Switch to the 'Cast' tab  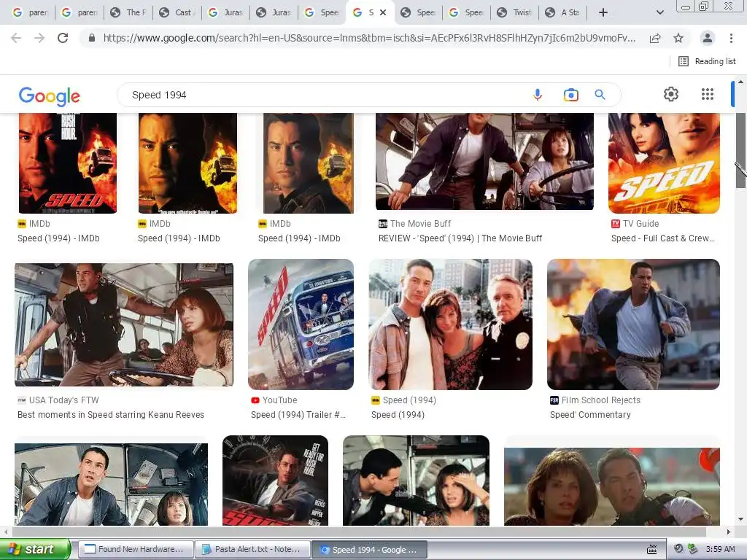[177, 13]
